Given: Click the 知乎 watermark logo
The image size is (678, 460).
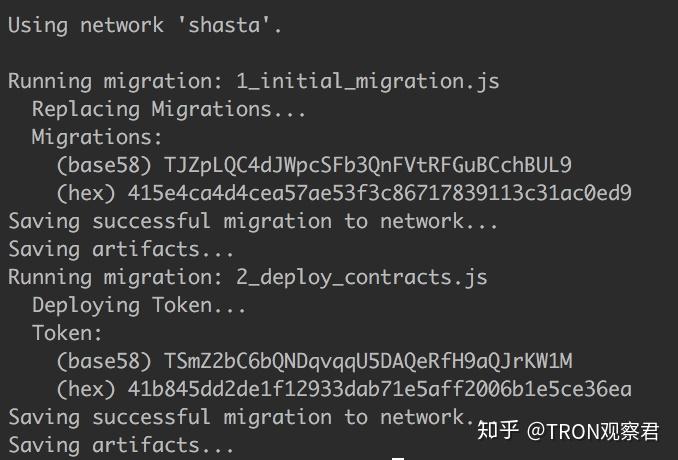Looking at the screenshot, I should pos(498,431).
